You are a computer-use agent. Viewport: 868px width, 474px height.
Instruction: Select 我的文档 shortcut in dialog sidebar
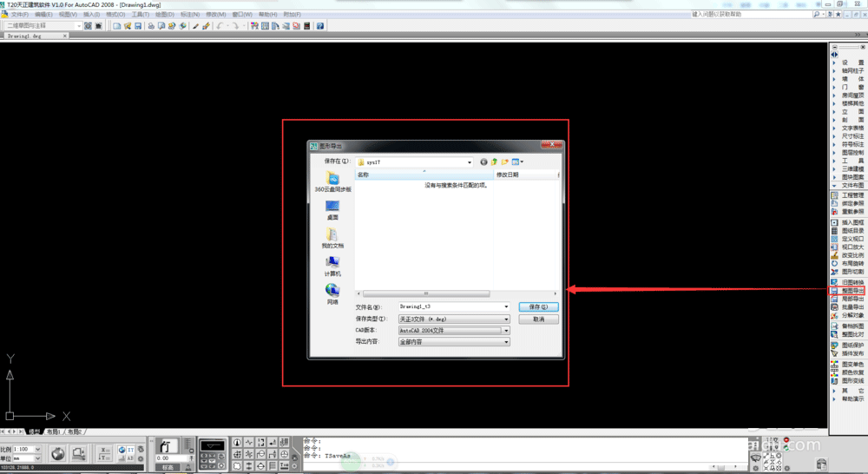point(332,238)
